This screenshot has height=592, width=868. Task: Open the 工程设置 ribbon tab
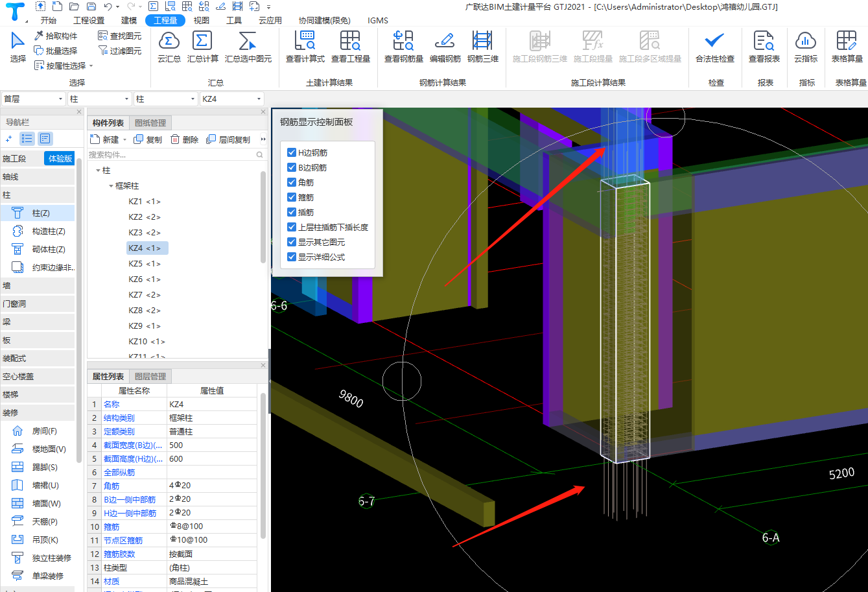(x=89, y=20)
